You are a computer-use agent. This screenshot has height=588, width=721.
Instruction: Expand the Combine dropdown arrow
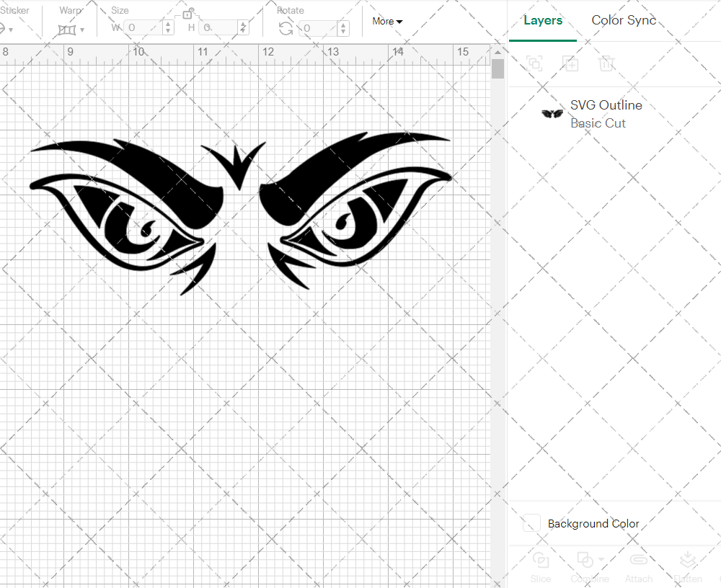601,560
